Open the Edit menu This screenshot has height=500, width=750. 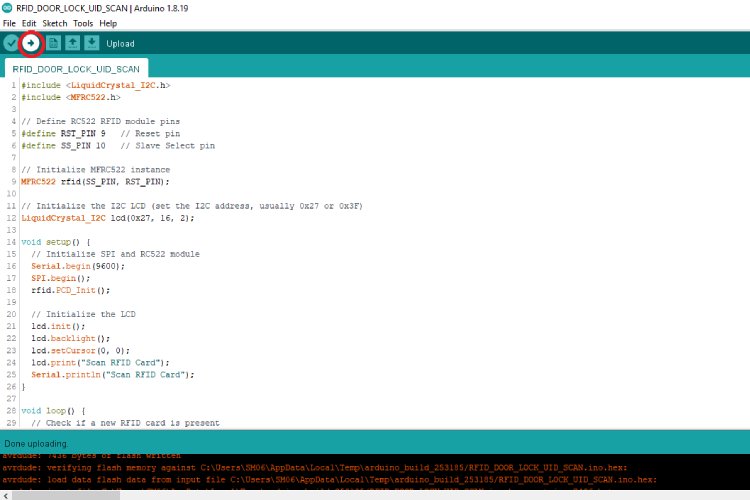29,23
